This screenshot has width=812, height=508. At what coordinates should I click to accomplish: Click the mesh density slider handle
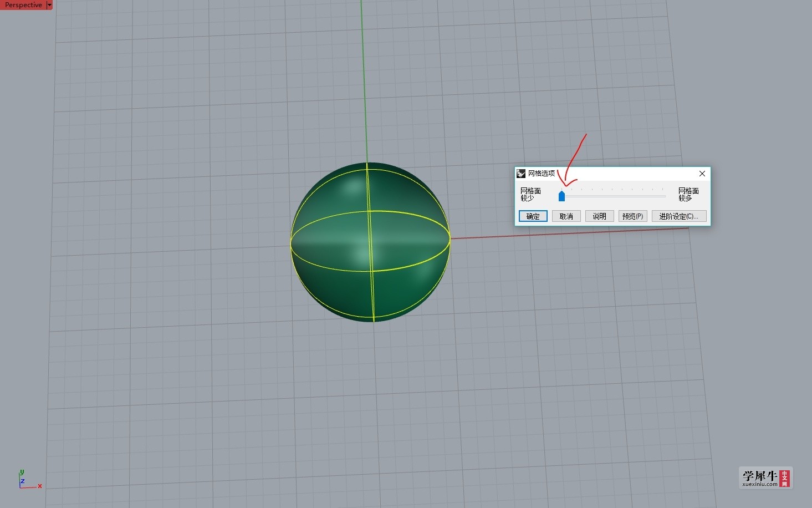point(561,196)
